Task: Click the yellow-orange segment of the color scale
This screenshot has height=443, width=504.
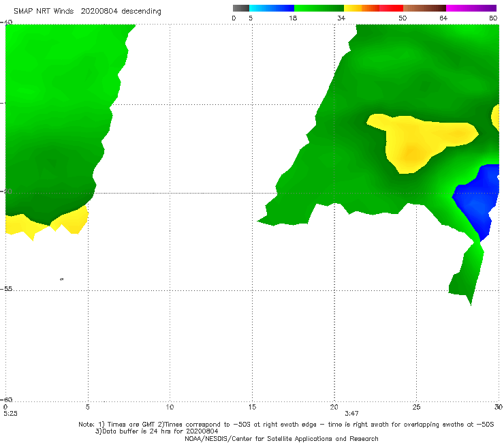Action: coord(361,8)
